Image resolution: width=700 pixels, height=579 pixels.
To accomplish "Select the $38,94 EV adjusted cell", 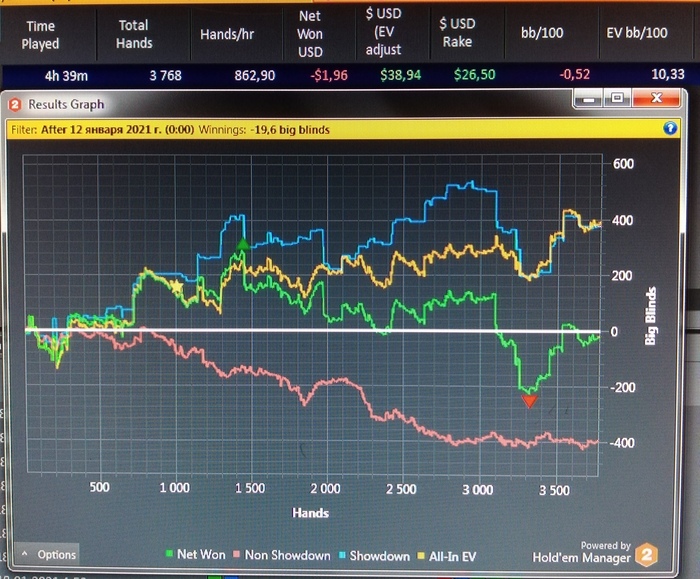I will tap(400, 75).
